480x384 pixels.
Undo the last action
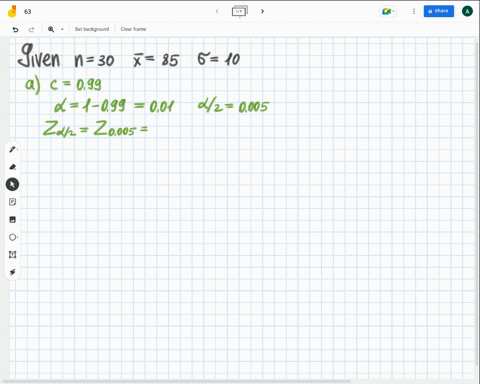(15, 29)
